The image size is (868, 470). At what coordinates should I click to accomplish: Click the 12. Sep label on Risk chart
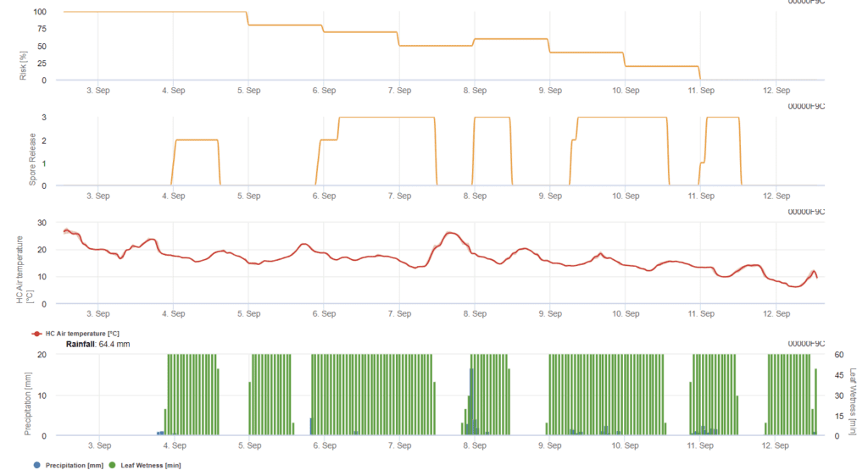776,90
